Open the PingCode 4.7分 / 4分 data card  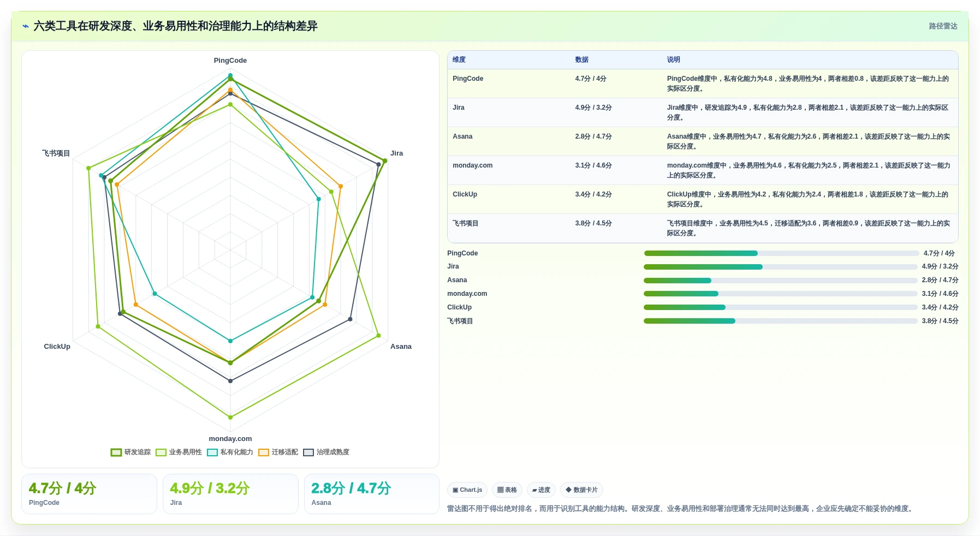[89, 494]
